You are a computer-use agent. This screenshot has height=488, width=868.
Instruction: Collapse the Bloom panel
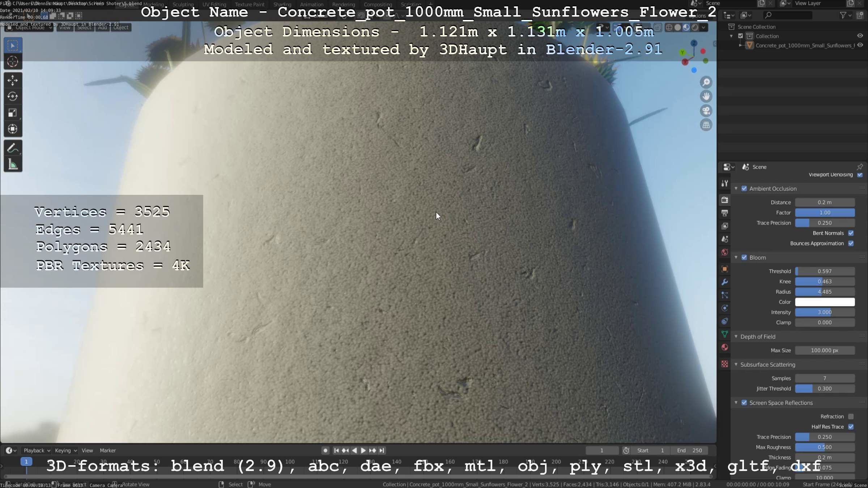click(736, 257)
